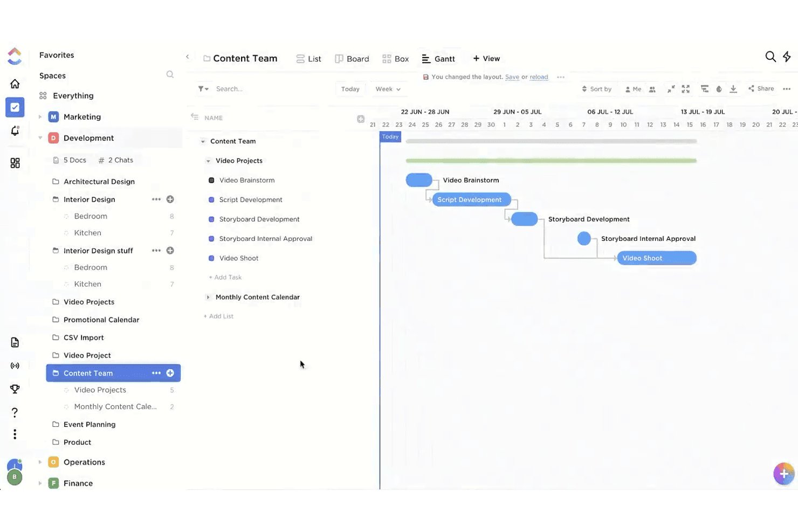Click the Share button

(761, 88)
